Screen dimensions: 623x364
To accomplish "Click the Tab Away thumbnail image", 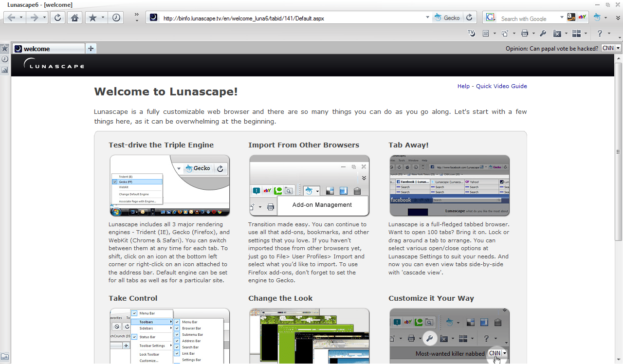I will pos(449,185).
